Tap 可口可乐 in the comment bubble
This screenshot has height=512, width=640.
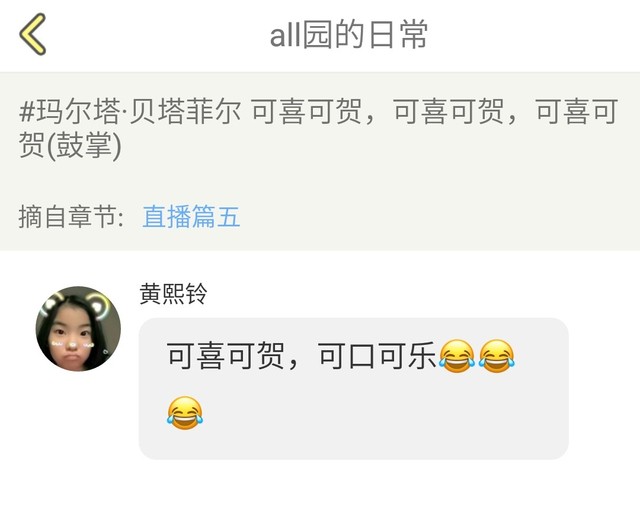coord(377,356)
